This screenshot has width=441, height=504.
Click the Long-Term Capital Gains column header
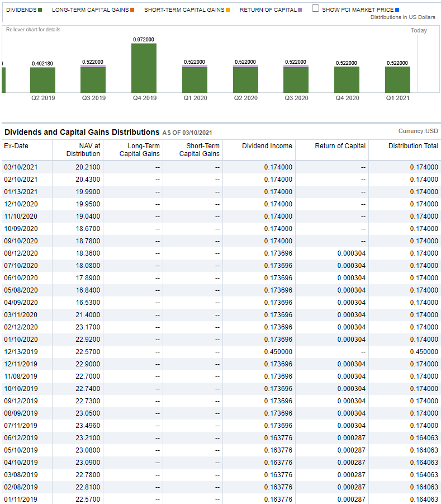[139, 150]
